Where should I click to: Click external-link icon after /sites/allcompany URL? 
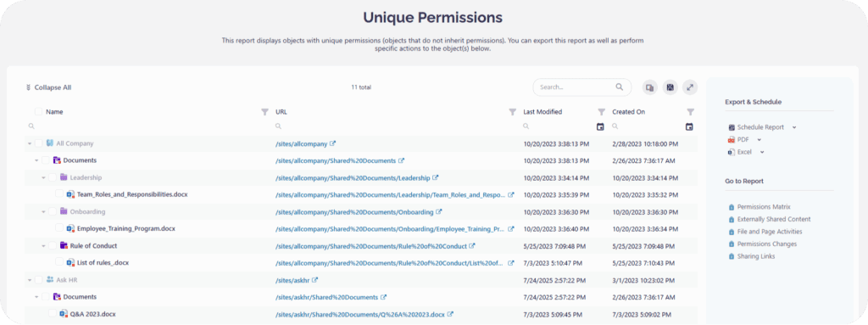coord(332,143)
